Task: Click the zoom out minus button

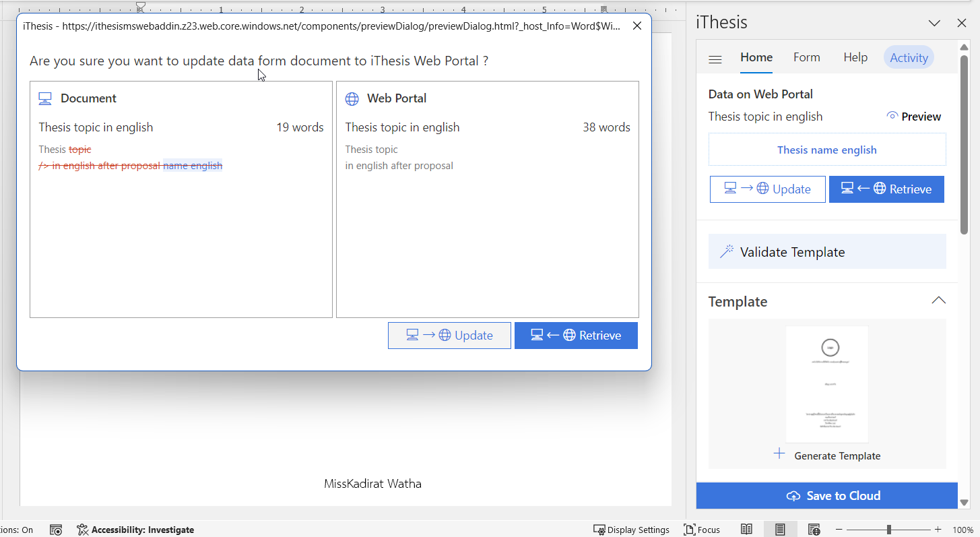Action: (839, 530)
